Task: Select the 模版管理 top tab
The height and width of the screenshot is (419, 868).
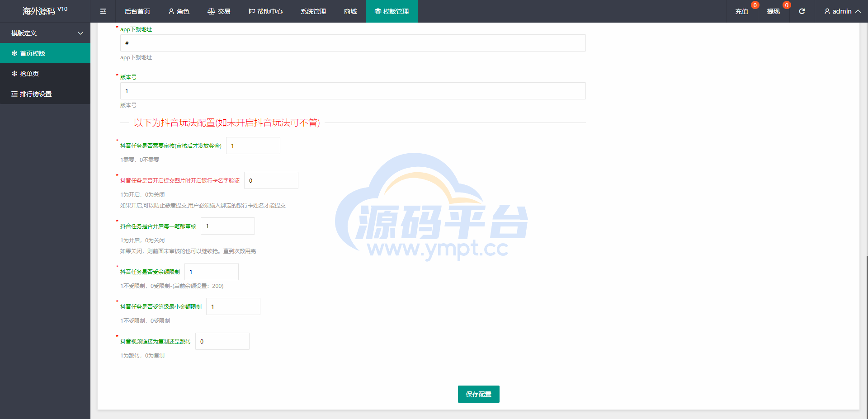Action: tap(392, 11)
